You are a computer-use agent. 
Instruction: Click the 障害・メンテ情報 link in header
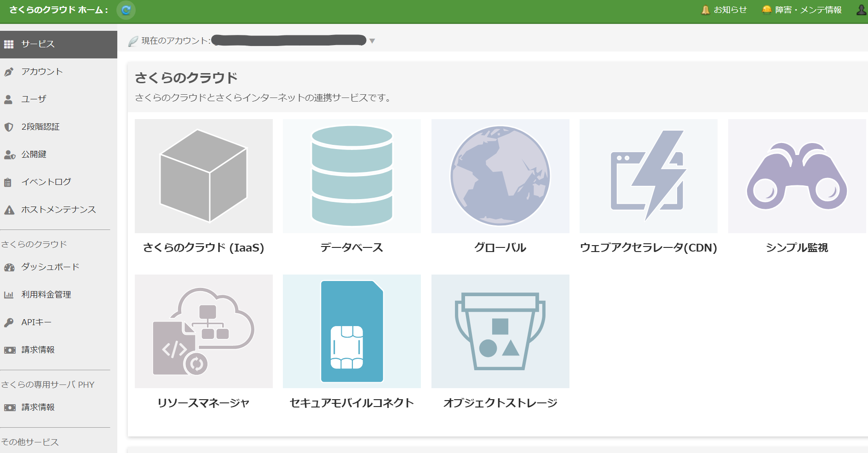point(808,10)
